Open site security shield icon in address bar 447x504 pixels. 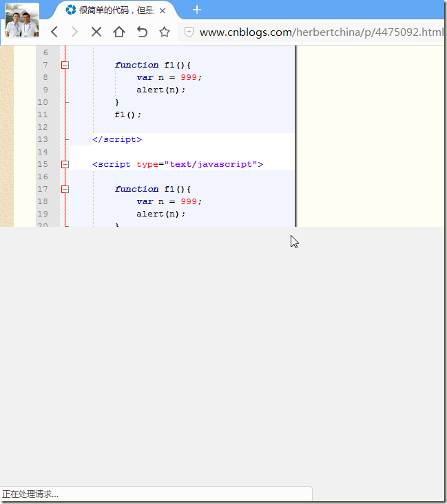pyautogui.click(x=189, y=32)
